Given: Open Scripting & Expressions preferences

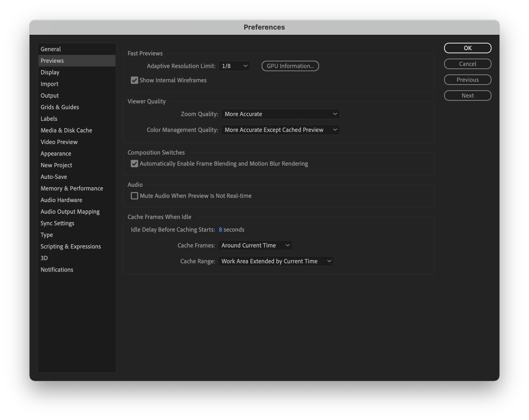Looking at the screenshot, I should (x=71, y=246).
